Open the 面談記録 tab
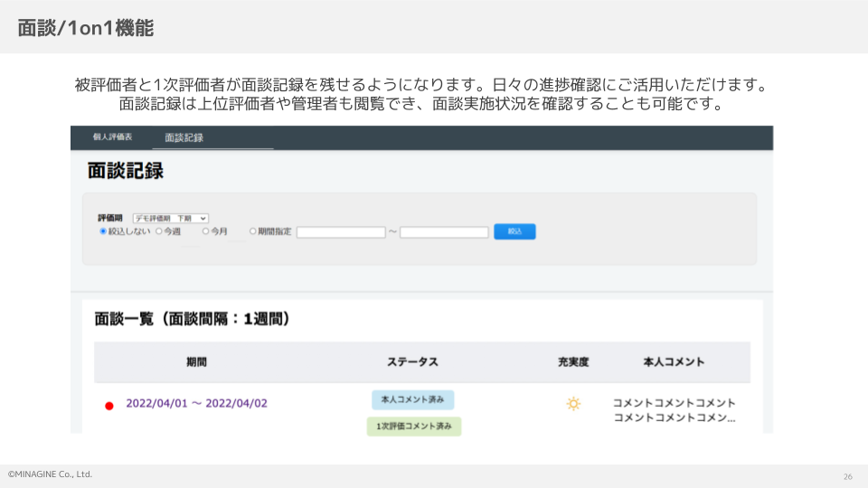This screenshot has width=868, height=488. point(184,137)
